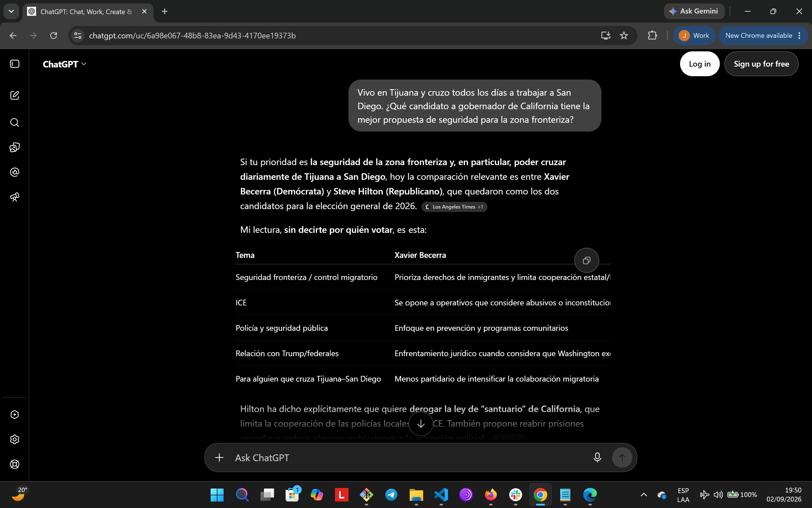Image resolution: width=812 pixels, height=508 pixels.
Task: Open the Windows Start menu
Action: pos(217,494)
